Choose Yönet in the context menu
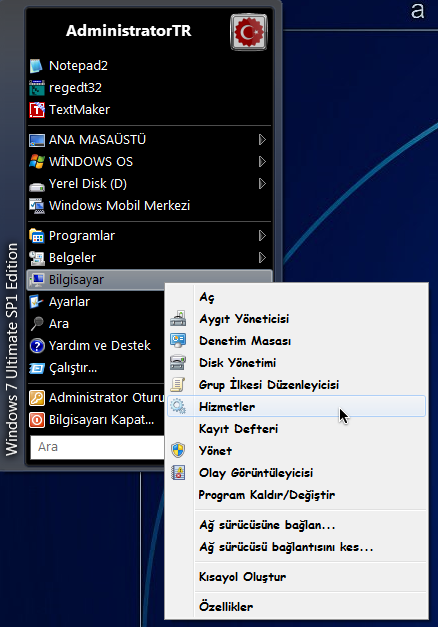This screenshot has height=627, width=438. pos(296,451)
